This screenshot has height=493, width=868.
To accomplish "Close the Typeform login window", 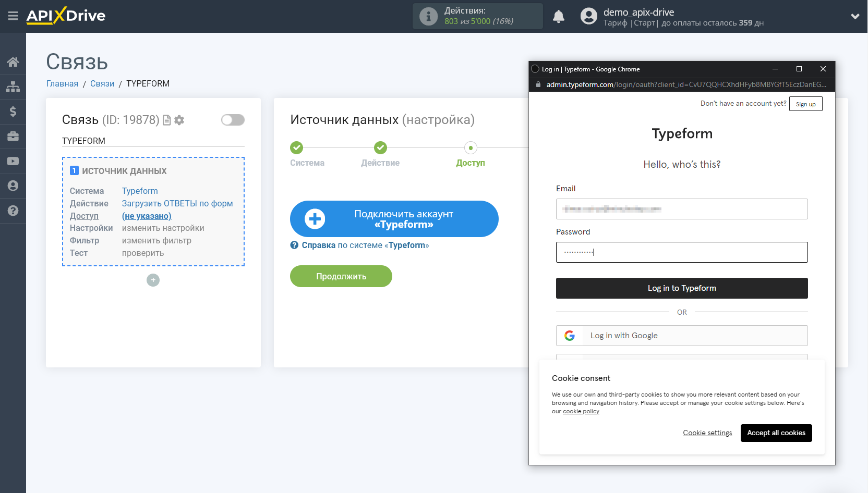I will tap(823, 69).
